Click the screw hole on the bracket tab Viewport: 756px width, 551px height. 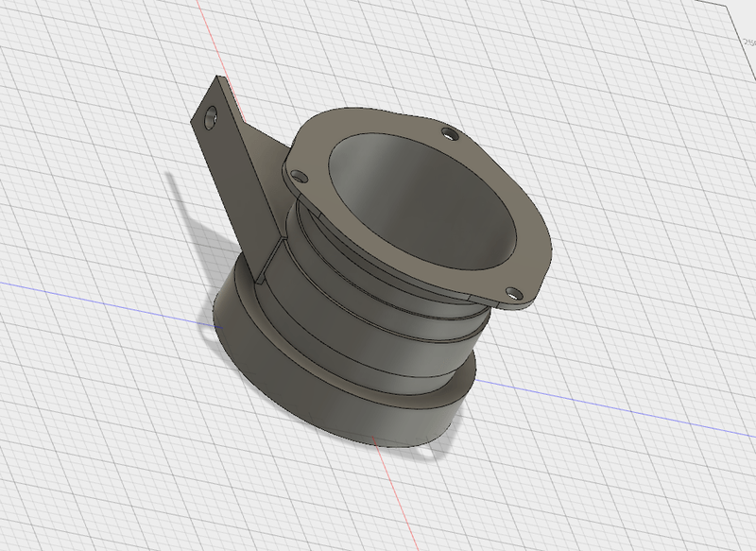210,120
